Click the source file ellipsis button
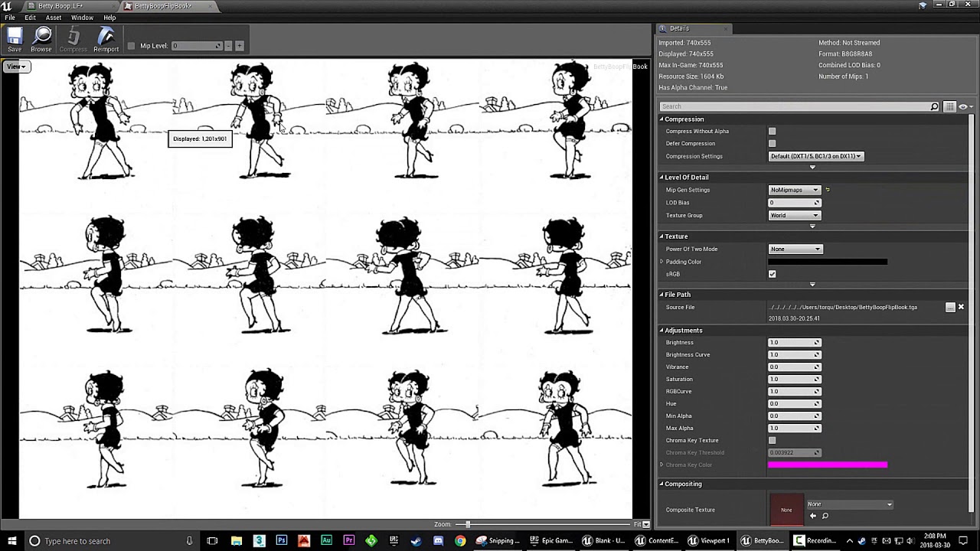980x551 pixels. 950,307
